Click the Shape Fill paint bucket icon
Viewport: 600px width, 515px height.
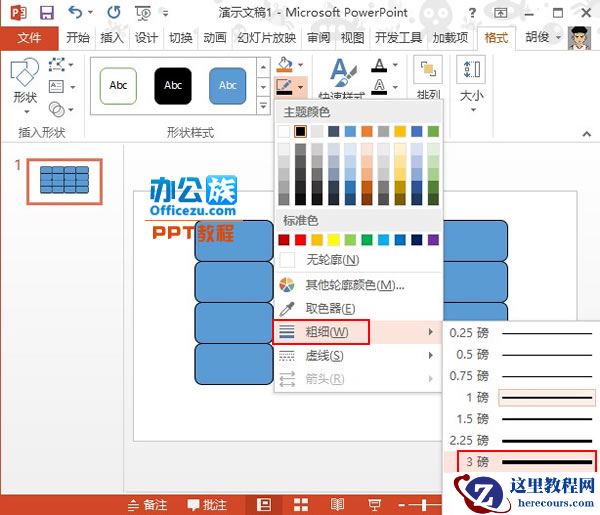point(285,65)
